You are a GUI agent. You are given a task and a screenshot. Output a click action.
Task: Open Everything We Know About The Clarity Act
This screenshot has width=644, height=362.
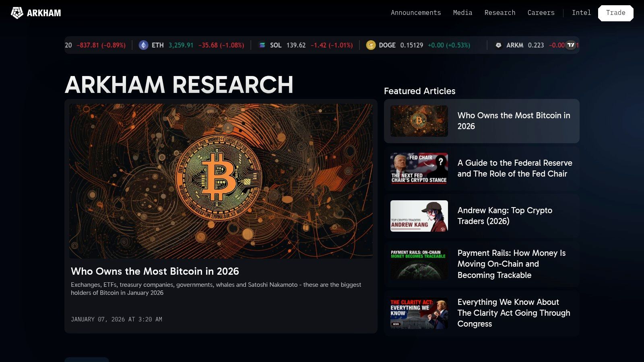[514, 313]
